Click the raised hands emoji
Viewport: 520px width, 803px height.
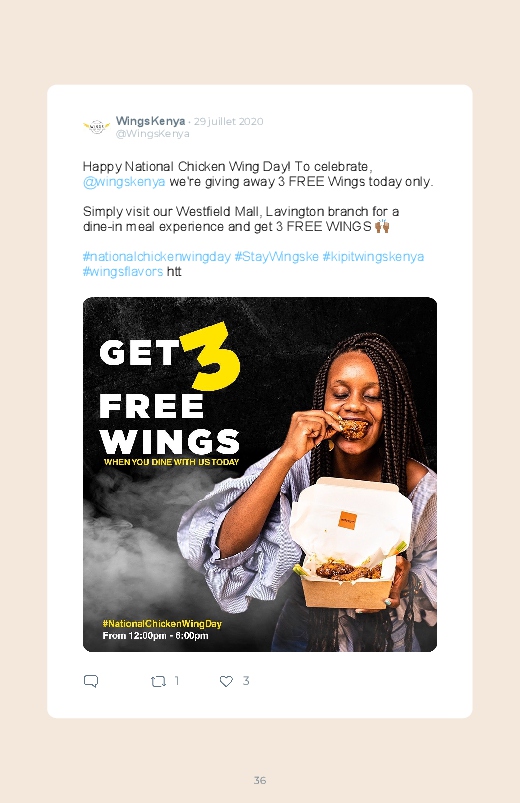pyautogui.click(x=382, y=226)
